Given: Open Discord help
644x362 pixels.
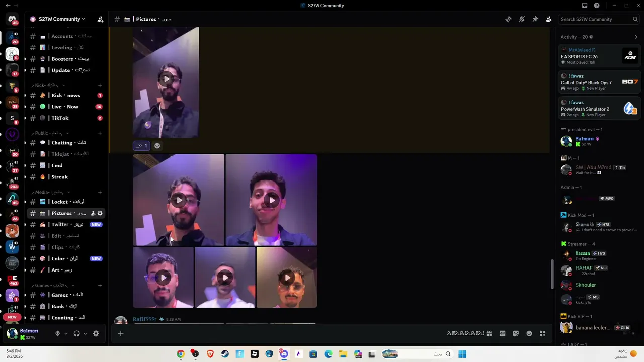Looking at the screenshot, I should tap(597, 6).
